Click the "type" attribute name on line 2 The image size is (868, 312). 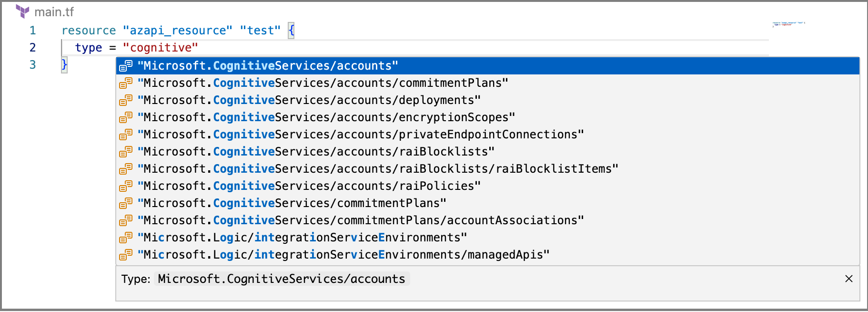89,48
